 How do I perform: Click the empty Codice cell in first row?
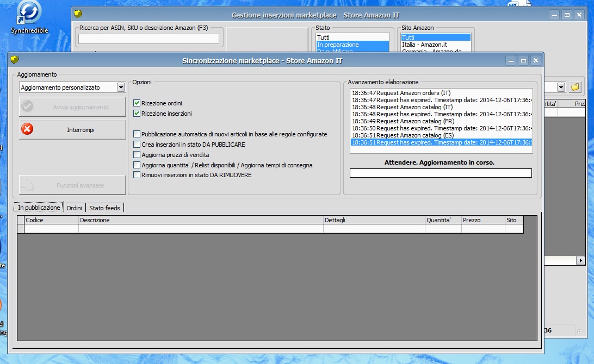tap(51, 229)
